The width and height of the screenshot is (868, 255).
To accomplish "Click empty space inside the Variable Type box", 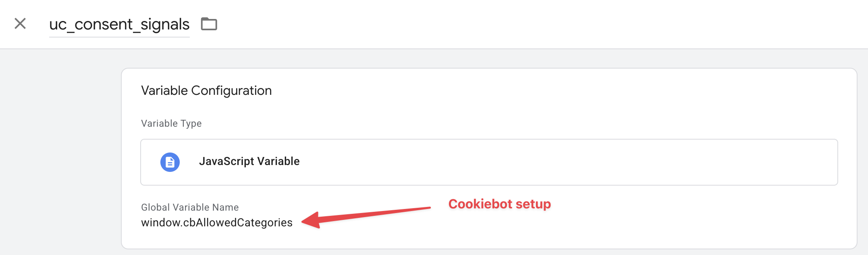I will (564, 162).
